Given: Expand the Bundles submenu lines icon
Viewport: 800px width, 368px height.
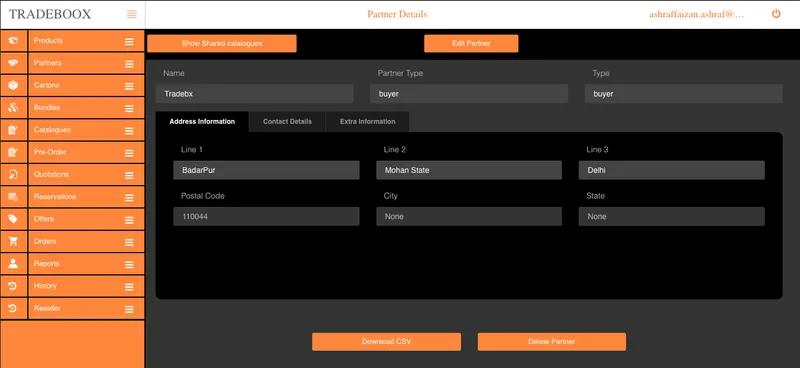Looking at the screenshot, I should (x=129, y=109).
